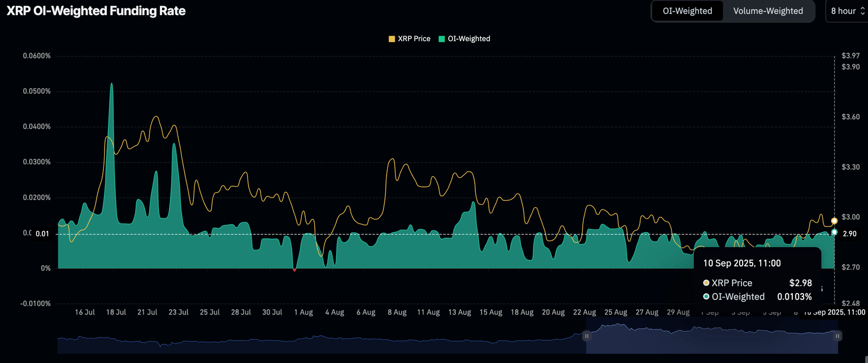Hide the OI-Weighted series via legend
Screen dimensions: 868x363
click(464, 39)
